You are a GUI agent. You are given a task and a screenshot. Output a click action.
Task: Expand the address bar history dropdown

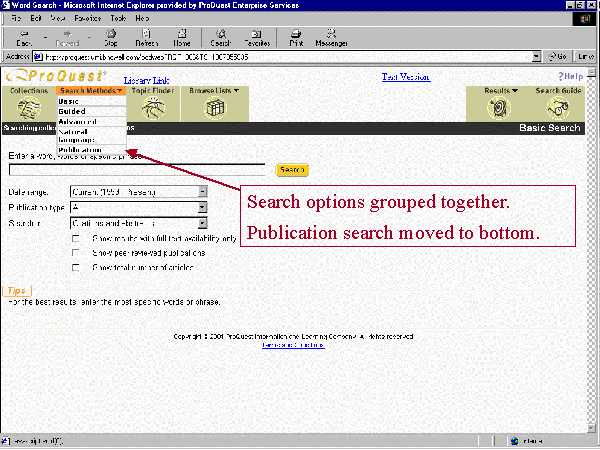point(536,57)
